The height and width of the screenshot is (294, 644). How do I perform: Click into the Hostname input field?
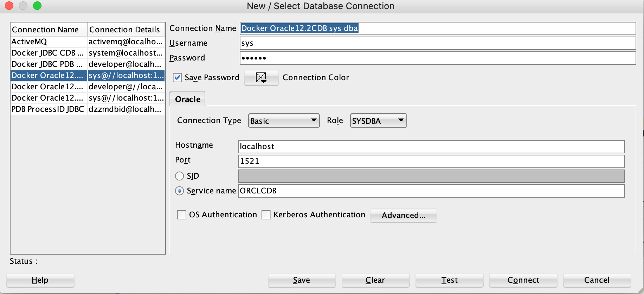431,147
